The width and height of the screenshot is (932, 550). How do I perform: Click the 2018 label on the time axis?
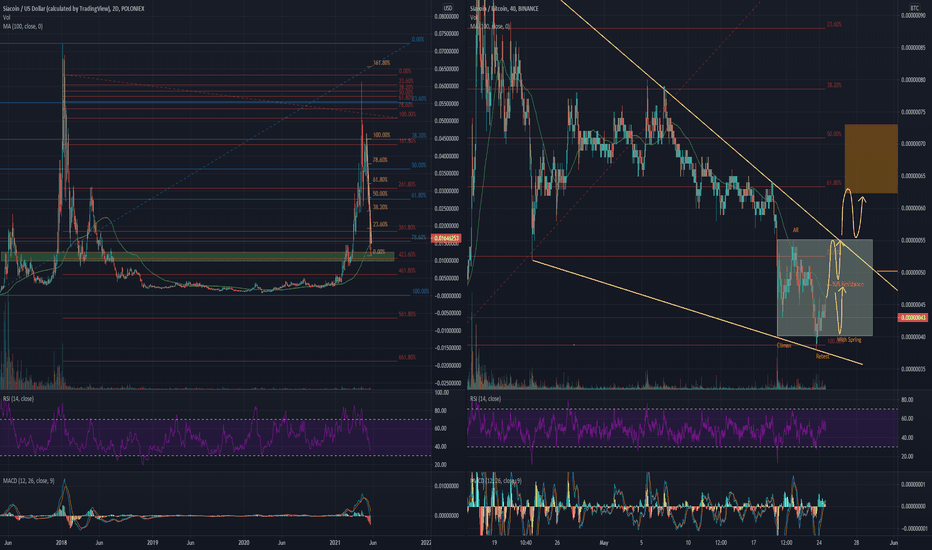pyautogui.click(x=61, y=543)
